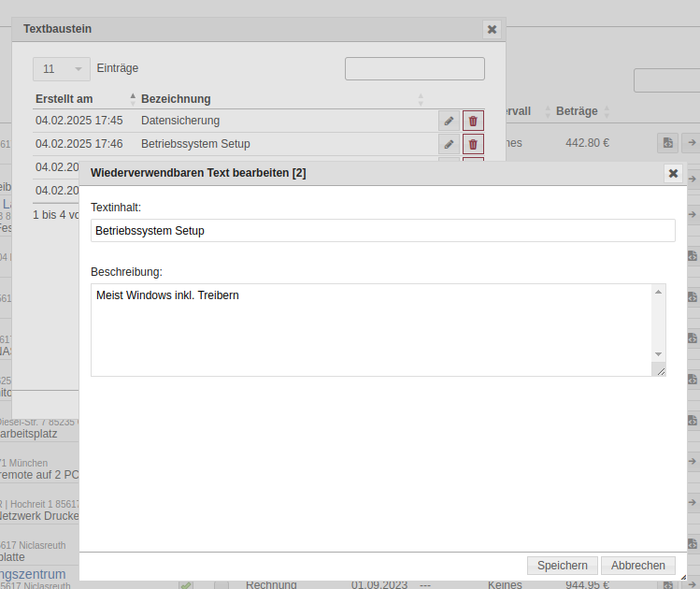This screenshot has height=589, width=700.
Task: Click the edit pencil for Betriebssystem Setup
Action: tap(449, 144)
